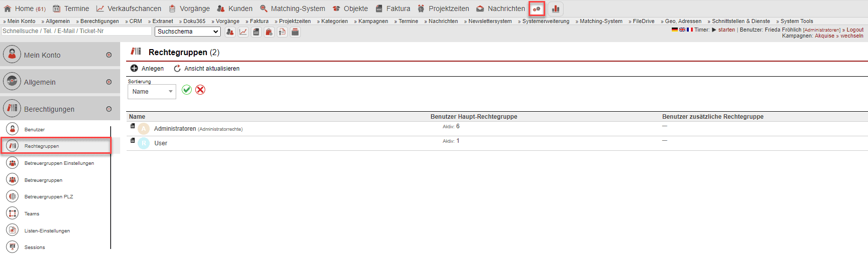Collapse the Berechtigungen sidebar section

point(109,109)
